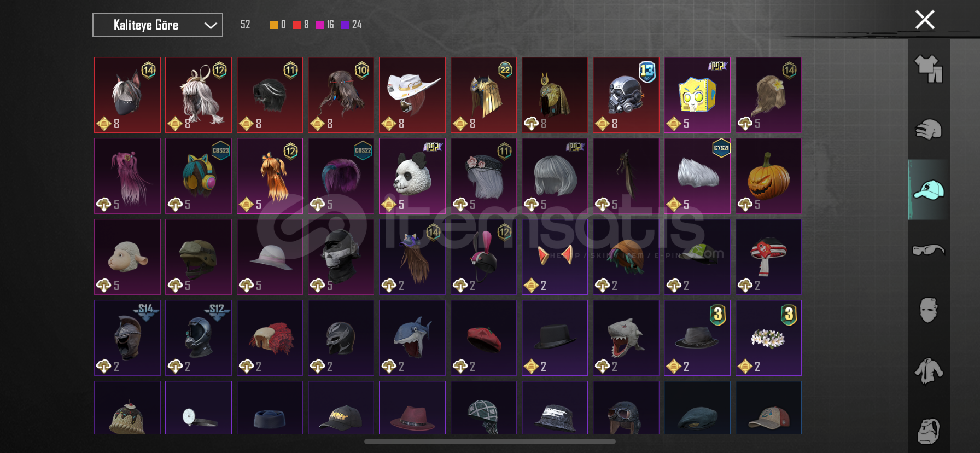980x453 pixels.
Task: Select the jacket category icon
Action: tap(929, 371)
